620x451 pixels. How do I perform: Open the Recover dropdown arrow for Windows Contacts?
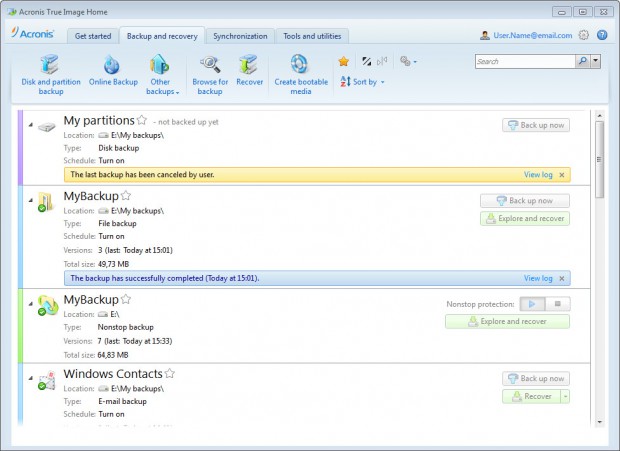tap(565, 396)
